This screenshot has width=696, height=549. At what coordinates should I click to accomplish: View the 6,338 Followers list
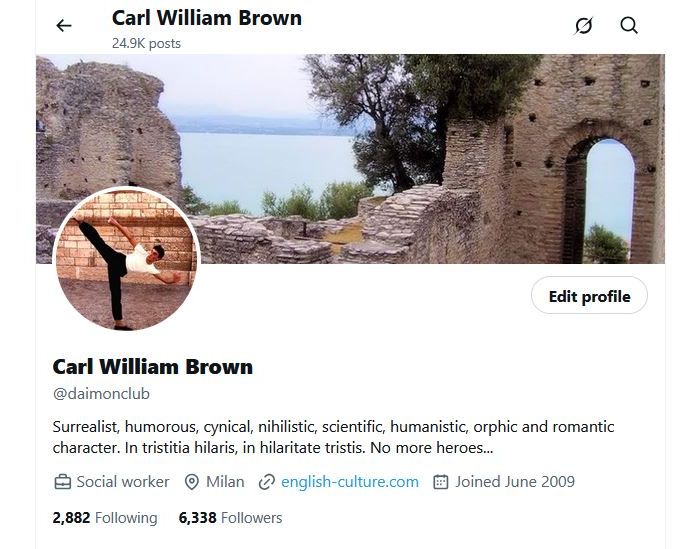(x=230, y=517)
